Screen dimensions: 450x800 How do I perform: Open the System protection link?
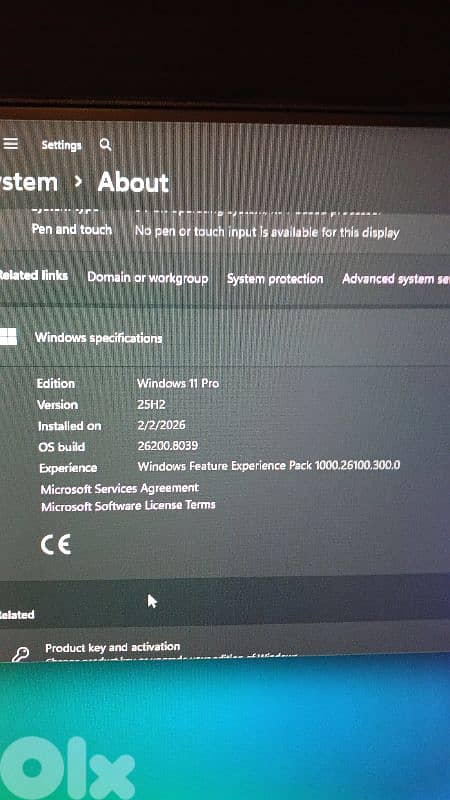pyautogui.click(x=275, y=279)
